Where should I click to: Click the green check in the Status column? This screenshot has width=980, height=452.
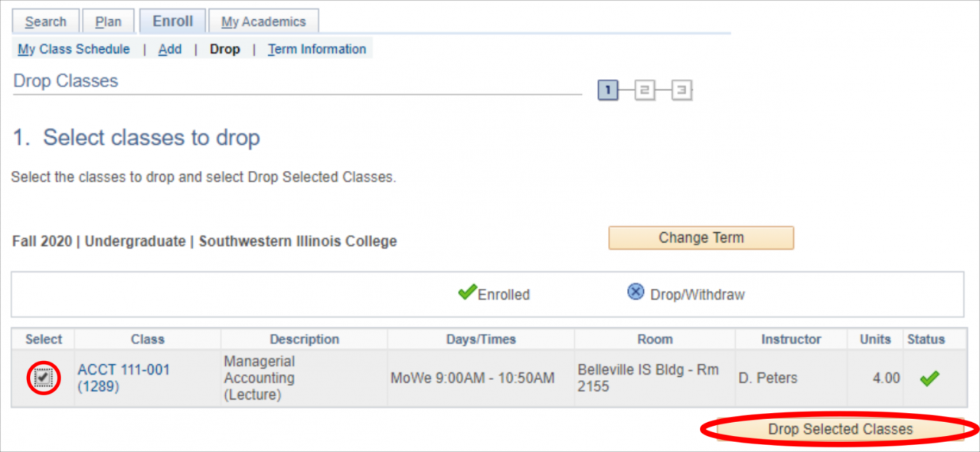pos(929,378)
